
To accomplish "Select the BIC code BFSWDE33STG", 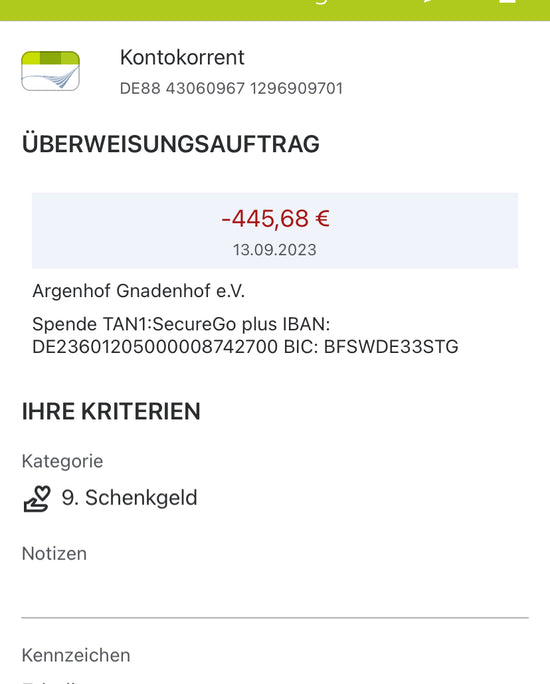I will (x=391, y=347).
